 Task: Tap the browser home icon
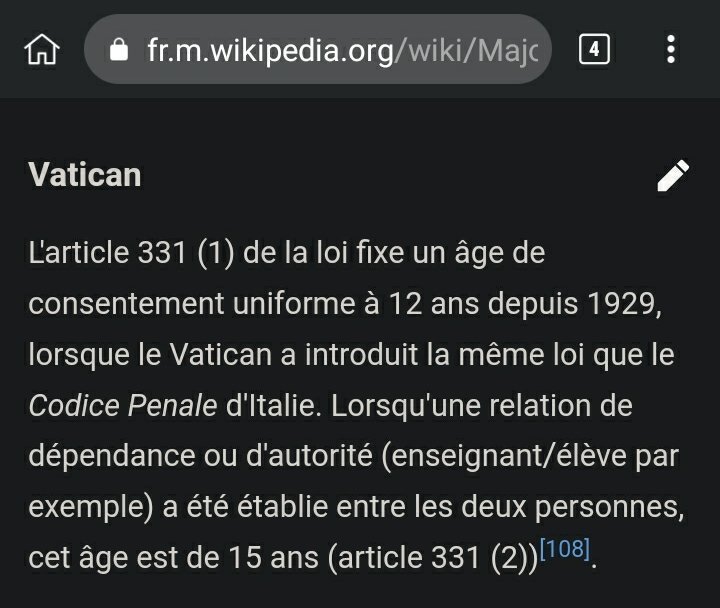pyautogui.click(x=42, y=49)
